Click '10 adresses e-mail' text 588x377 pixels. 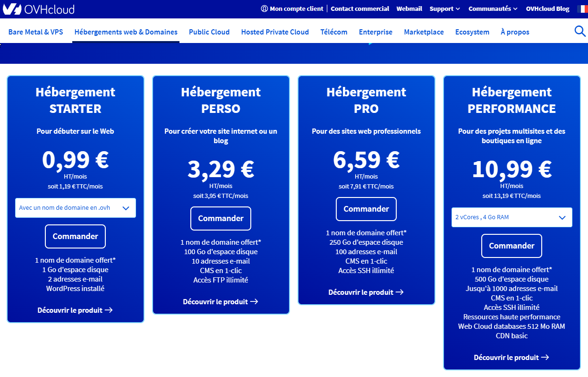[221, 261]
